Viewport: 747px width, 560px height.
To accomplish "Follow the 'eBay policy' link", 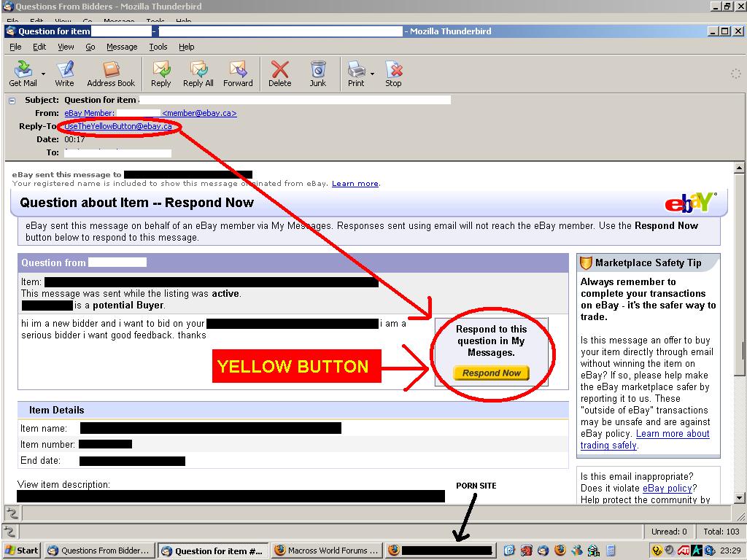I will pyautogui.click(x=667, y=488).
